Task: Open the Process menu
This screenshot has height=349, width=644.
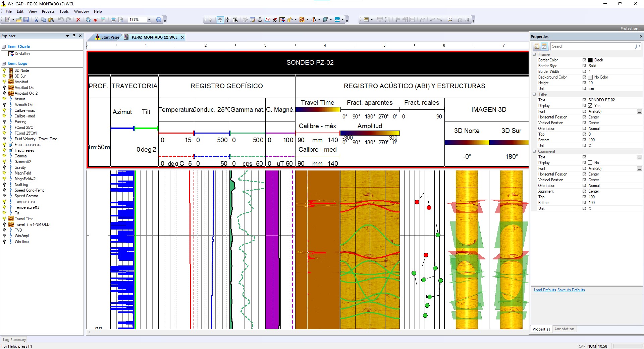Action: click(x=48, y=11)
